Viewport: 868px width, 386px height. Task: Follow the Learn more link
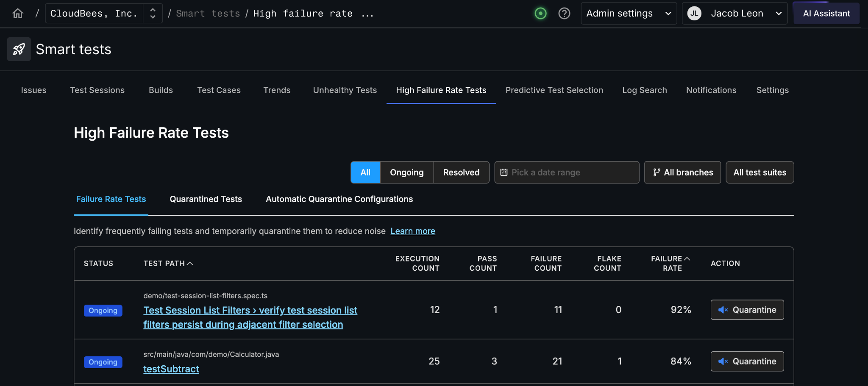pyautogui.click(x=413, y=231)
